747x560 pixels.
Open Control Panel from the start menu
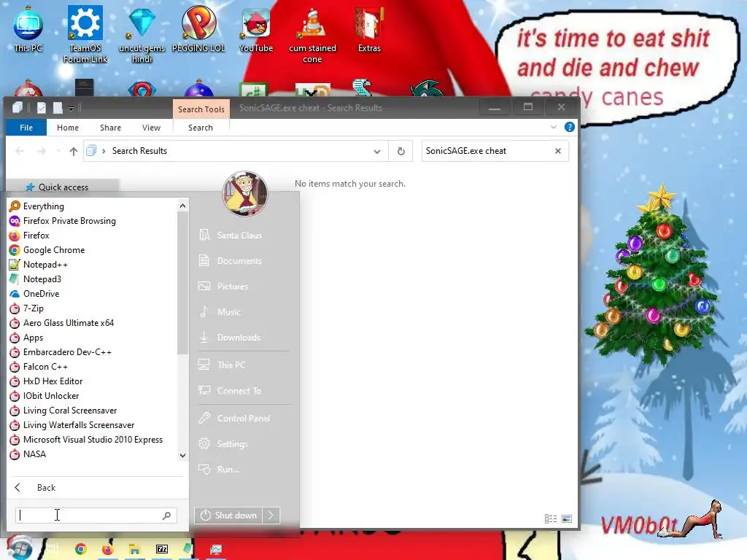click(243, 419)
